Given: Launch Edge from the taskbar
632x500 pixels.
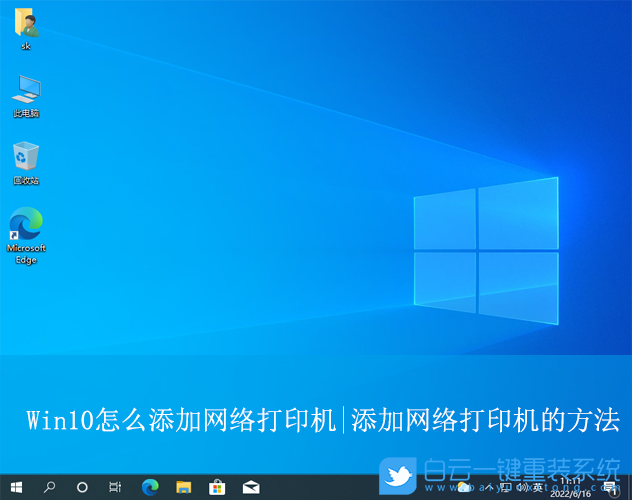Looking at the screenshot, I should point(150,488).
